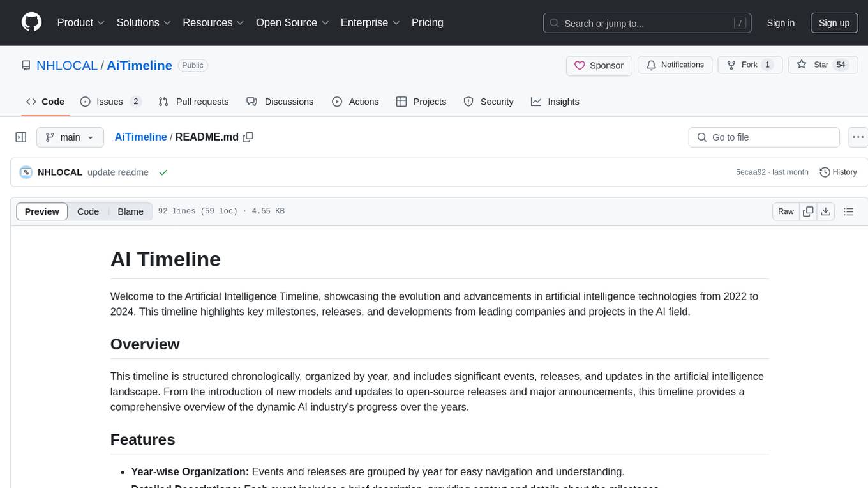Viewport: 868px width, 488px height.
Task: Open commit 5ecaa92
Action: [751, 172]
